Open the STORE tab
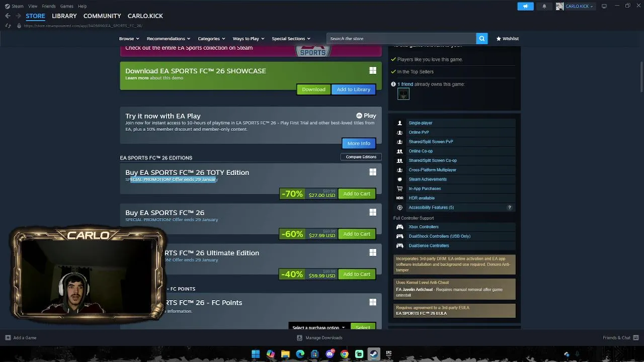This screenshot has height=362, width=644. click(x=35, y=16)
